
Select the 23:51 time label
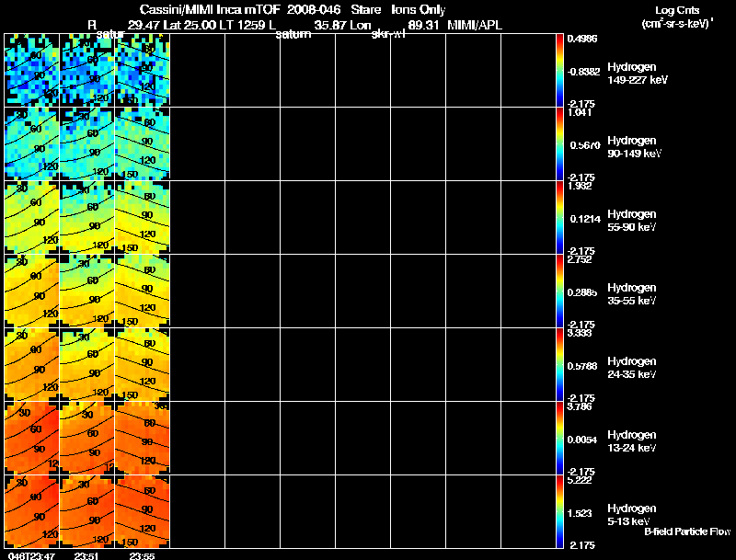click(86, 554)
